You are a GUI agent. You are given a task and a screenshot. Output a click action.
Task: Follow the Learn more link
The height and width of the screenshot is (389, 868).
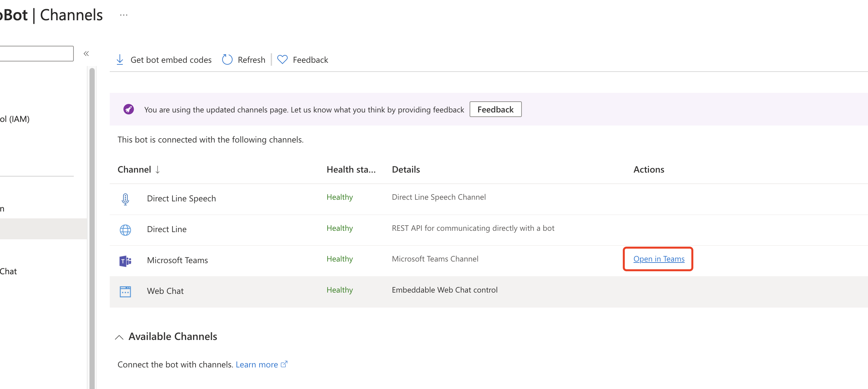[x=257, y=364]
